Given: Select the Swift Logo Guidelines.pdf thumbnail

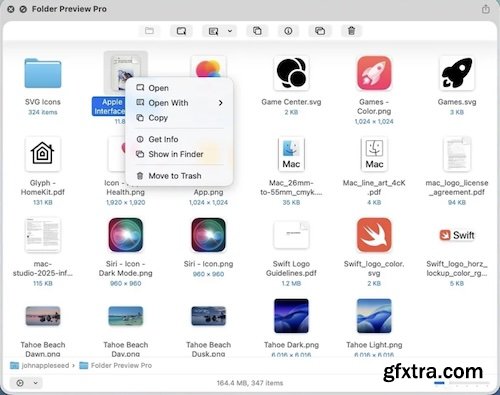Looking at the screenshot, I should coord(291,235).
